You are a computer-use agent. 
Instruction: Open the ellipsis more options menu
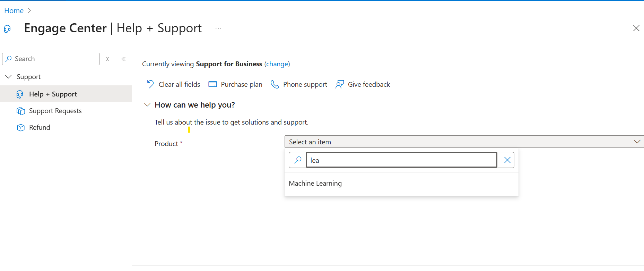218,28
